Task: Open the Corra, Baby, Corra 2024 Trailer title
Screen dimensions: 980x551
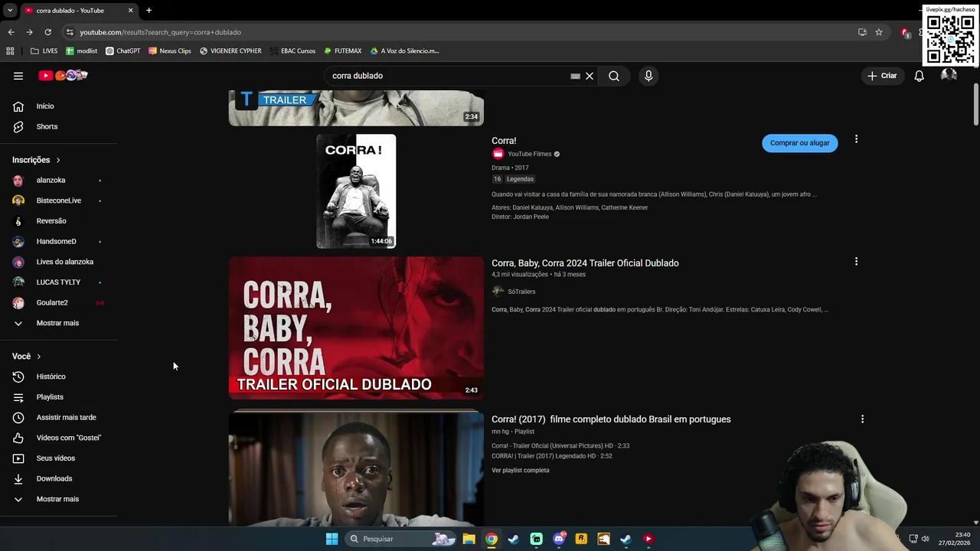Action: [585, 263]
